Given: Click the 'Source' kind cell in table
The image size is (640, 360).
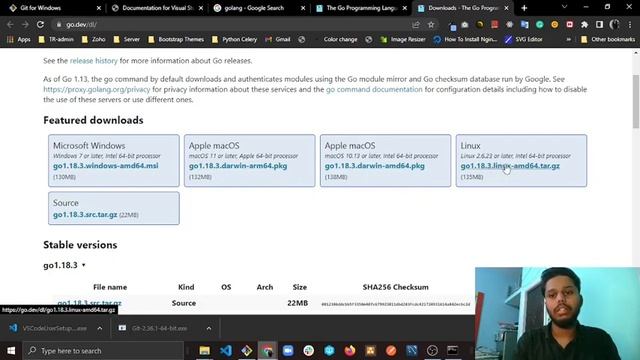Looking at the screenshot, I should 184,303.
